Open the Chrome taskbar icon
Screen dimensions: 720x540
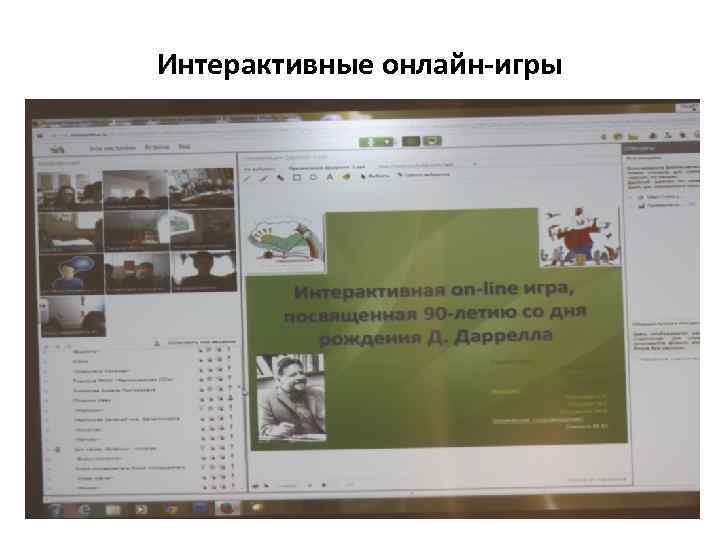171,508
